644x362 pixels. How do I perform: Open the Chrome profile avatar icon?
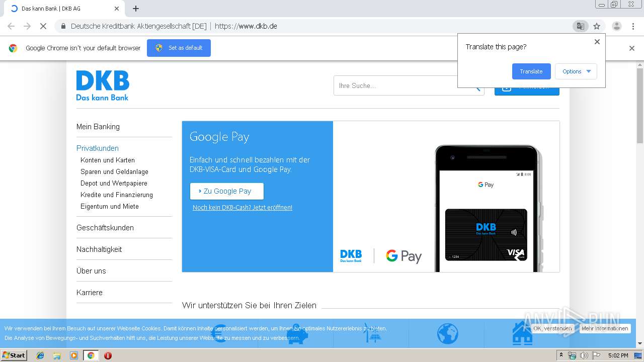616,26
